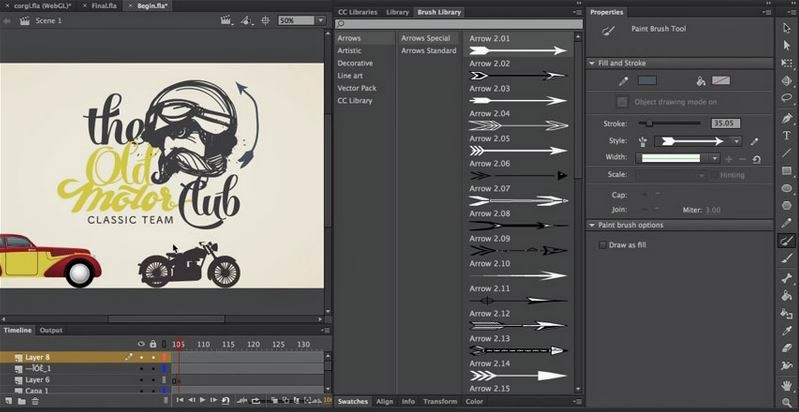Select the Pencil tool
This screenshot has width=799, height=412.
pyautogui.click(x=787, y=223)
